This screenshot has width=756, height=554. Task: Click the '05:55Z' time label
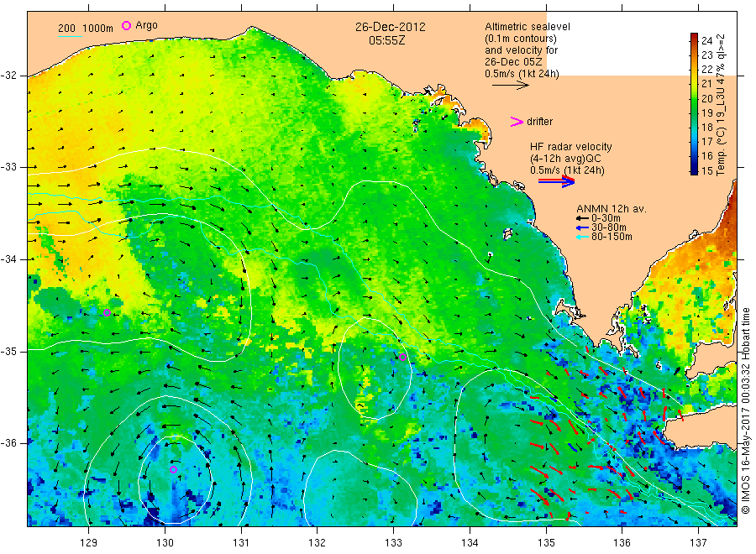click(x=386, y=40)
